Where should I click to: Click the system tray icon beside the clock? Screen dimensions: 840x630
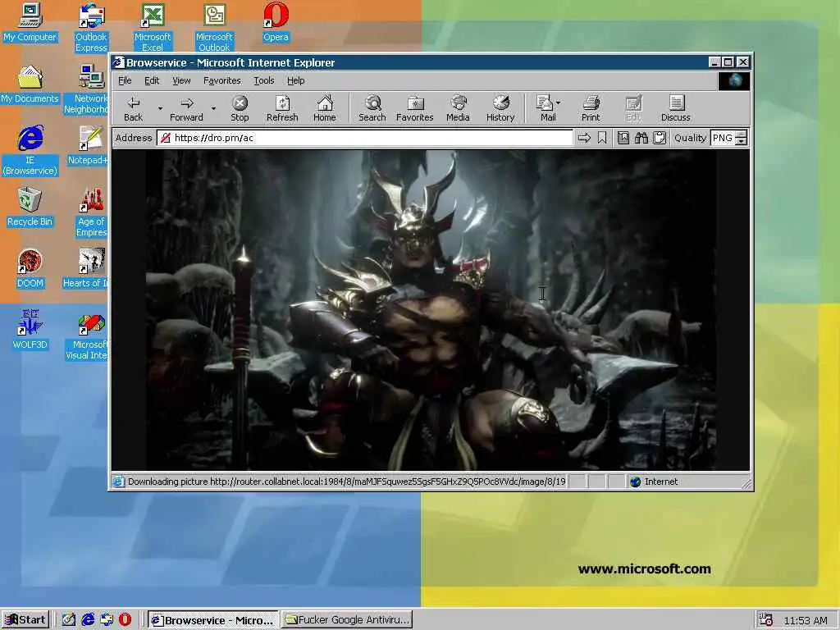tap(766, 620)
